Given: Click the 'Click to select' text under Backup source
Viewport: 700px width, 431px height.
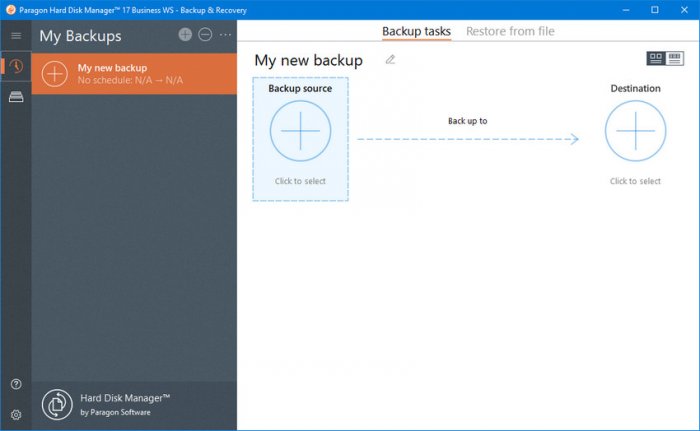Looking at the screenshot, I should 300,181.
